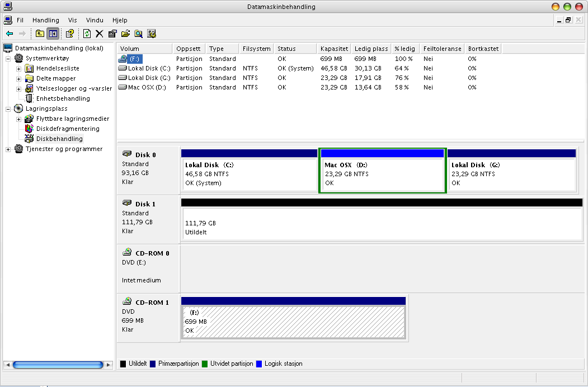Click the console icon left of Fil menu
588x387 pixels.
coord(8,20)
